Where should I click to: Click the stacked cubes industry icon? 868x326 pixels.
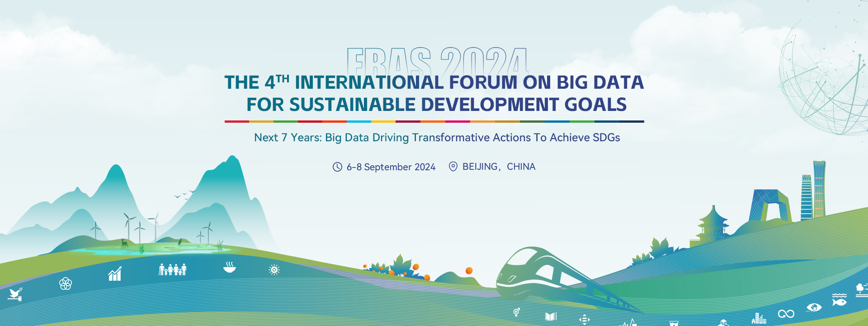(x=723, y=323)
